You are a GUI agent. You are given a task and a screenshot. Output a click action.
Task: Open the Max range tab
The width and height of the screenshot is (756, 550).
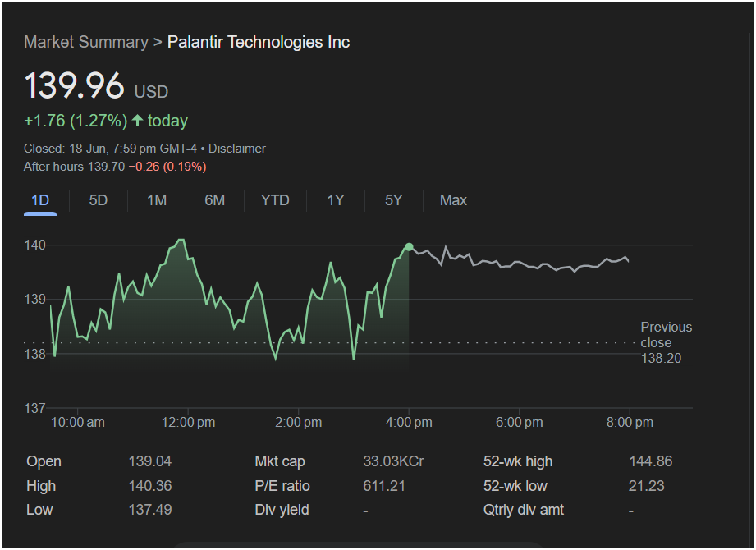pos(453,200)
